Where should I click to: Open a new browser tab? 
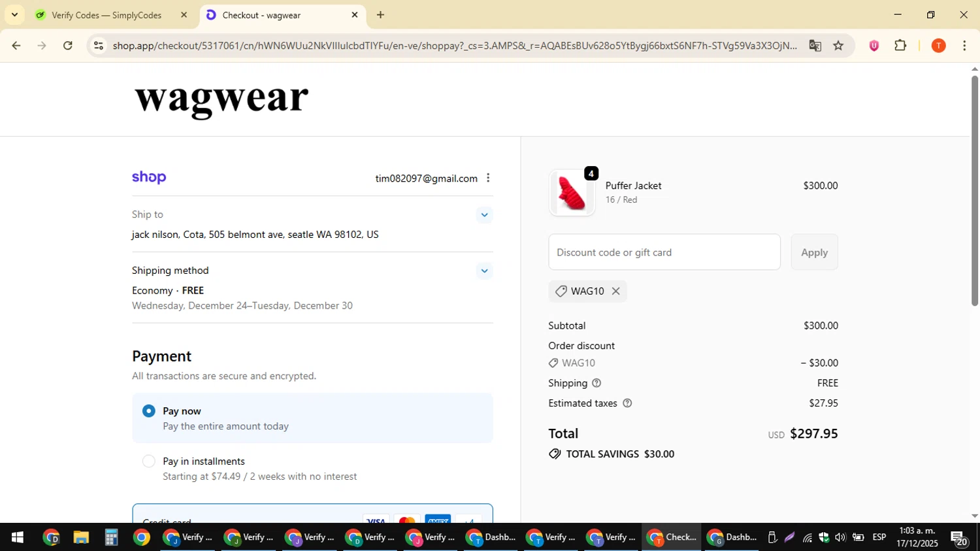(x=380, y=15)
